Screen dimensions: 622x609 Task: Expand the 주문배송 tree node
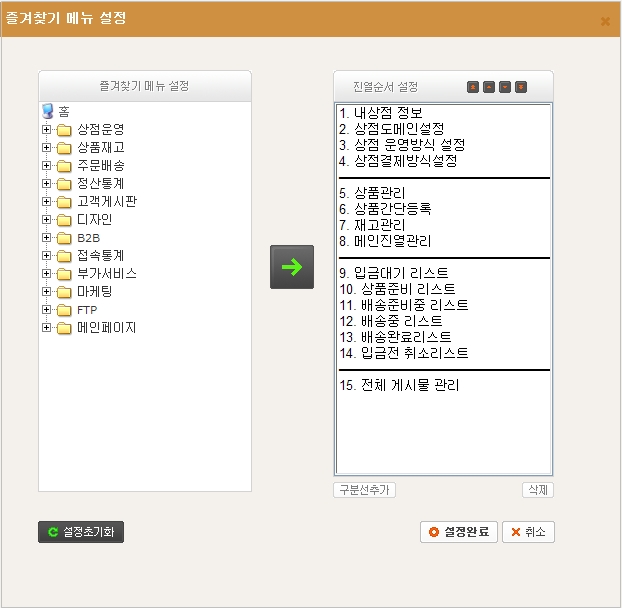(46, 165)
